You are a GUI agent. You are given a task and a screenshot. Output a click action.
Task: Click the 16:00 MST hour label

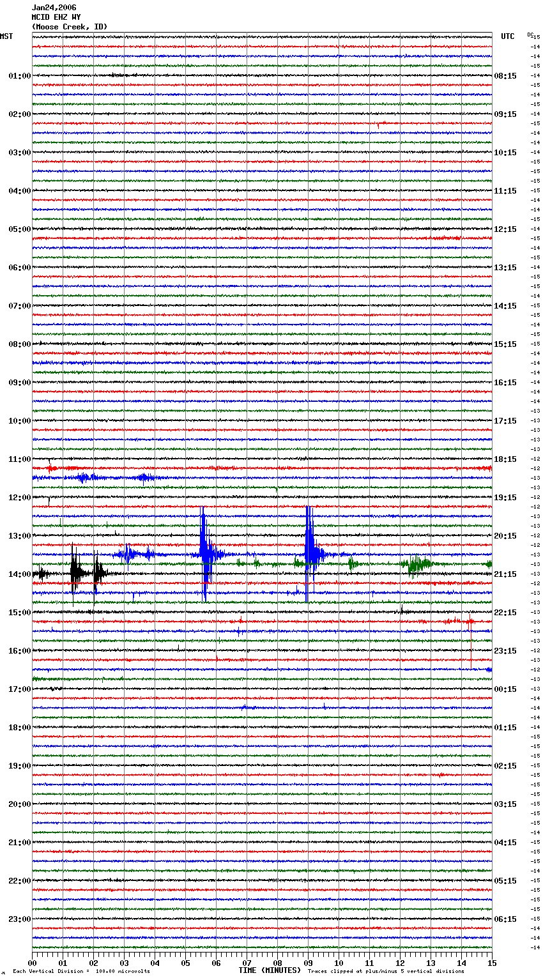pyautogui.click(x=20, y=651)
